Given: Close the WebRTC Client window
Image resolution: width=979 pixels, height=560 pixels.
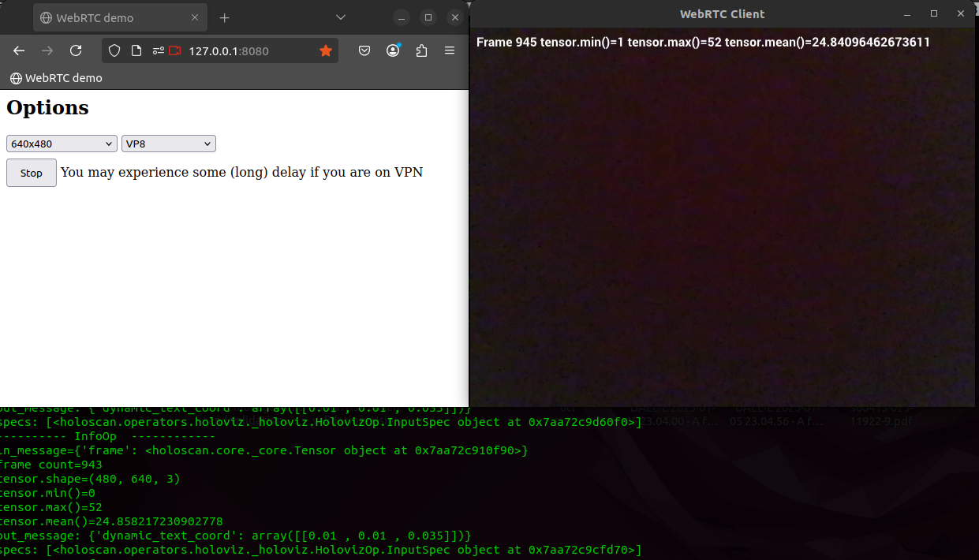Looking at the screenshot, I should (x=959, y=13).
